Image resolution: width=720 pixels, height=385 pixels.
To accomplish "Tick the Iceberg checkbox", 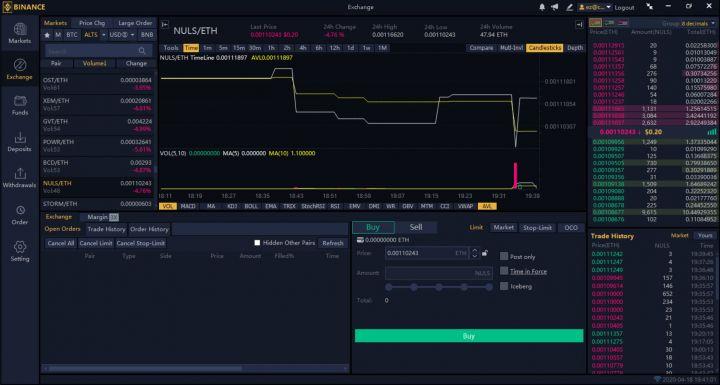I will click(x=504, y=286).
